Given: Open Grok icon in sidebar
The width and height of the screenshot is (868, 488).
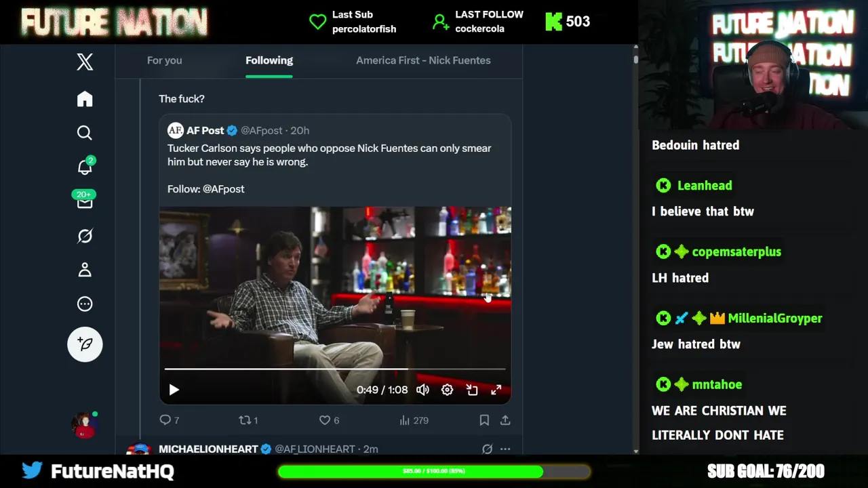Looking at the screenshot, I should [x=85, y=236].
